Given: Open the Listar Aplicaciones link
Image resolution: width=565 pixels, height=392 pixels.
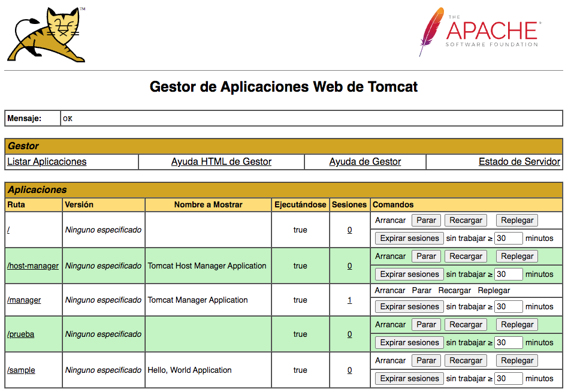Looking at the screenshot, I should tap(47, 162).
